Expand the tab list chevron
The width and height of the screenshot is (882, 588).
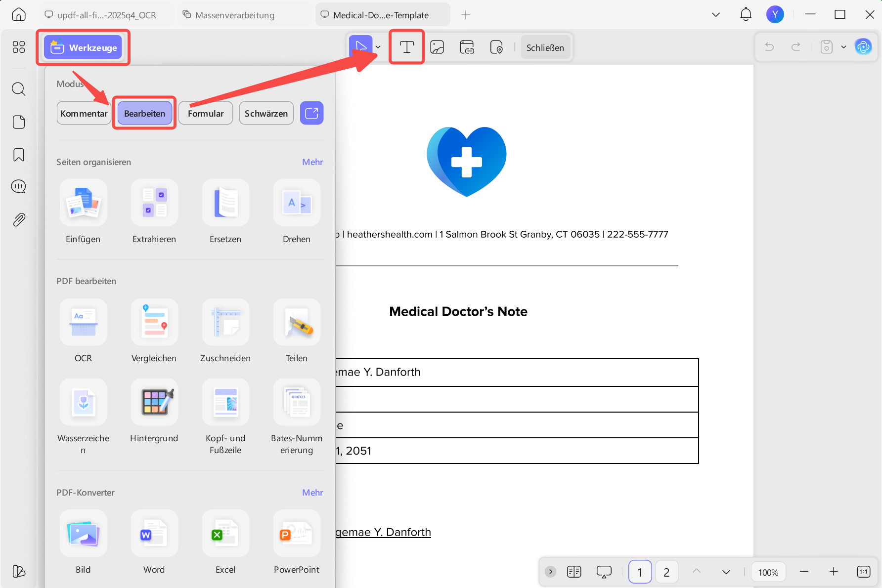point(715,15)
